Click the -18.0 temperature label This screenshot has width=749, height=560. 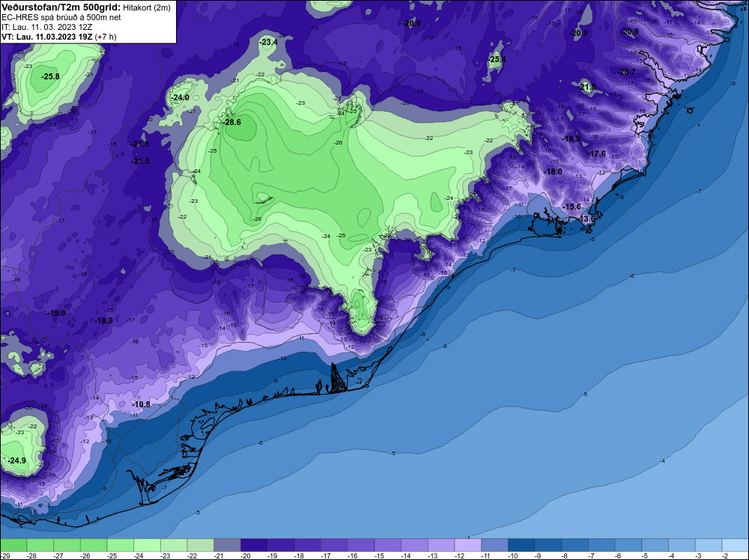554,171
